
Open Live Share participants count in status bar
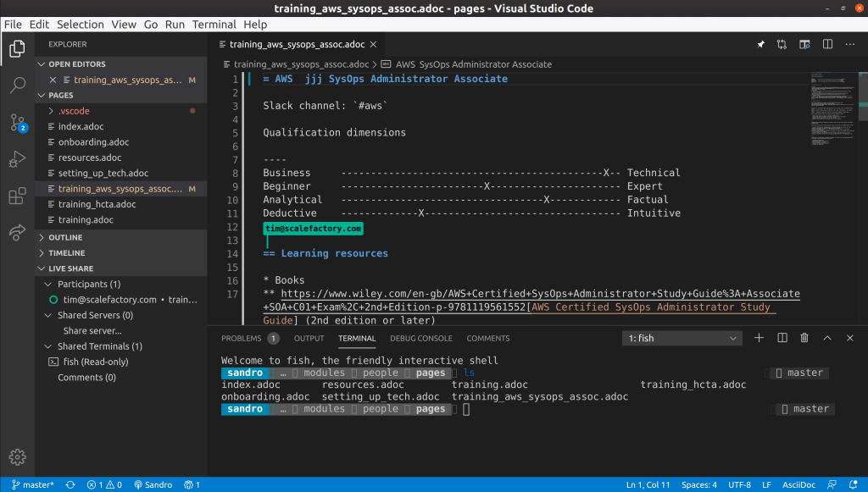point(192,485)
